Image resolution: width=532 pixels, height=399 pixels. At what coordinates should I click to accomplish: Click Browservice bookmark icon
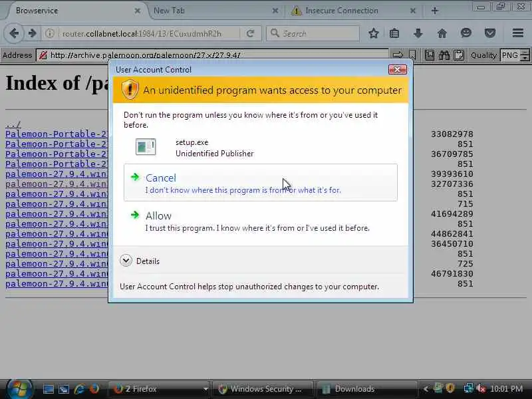pos(412,55)
